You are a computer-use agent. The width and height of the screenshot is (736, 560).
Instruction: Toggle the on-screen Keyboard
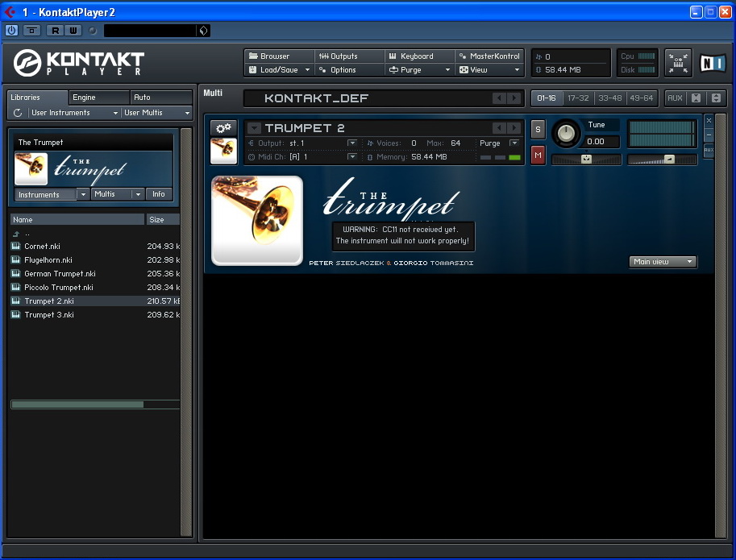pos(420,56)
